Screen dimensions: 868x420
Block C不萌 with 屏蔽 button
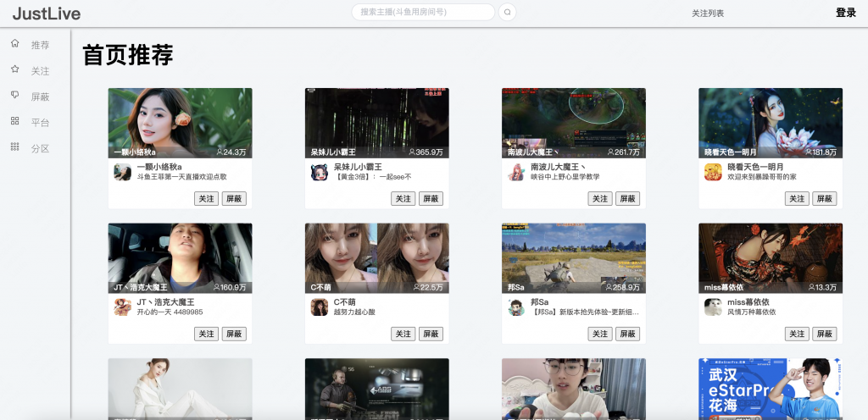point(431,334)
